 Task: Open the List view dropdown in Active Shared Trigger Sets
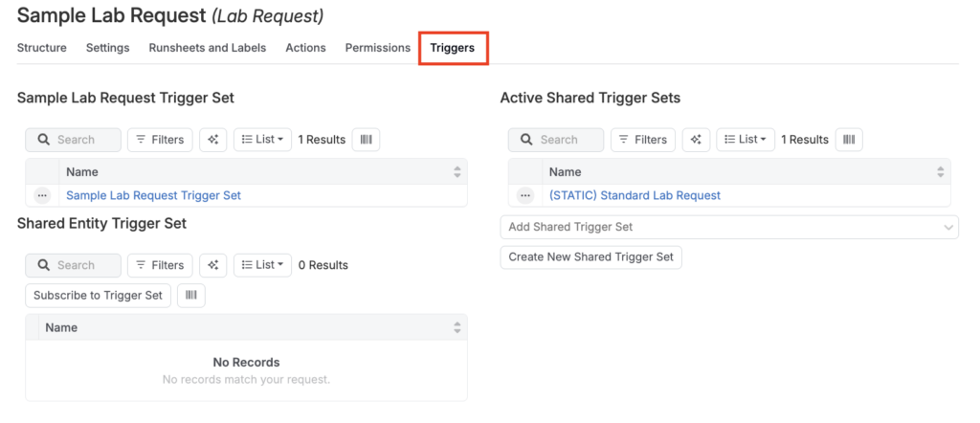(746, 140)
